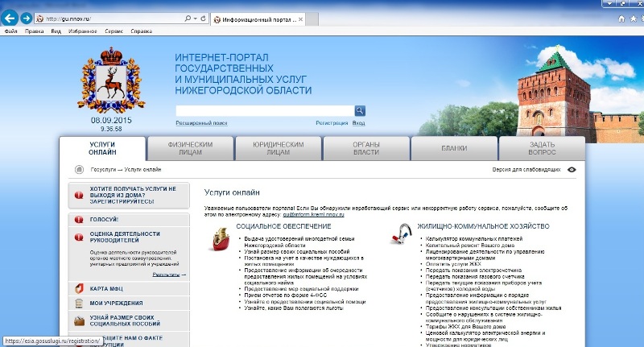Open Передать показания электросчетчика link
This screenshot has height=347, width=644.
[473, 271]
